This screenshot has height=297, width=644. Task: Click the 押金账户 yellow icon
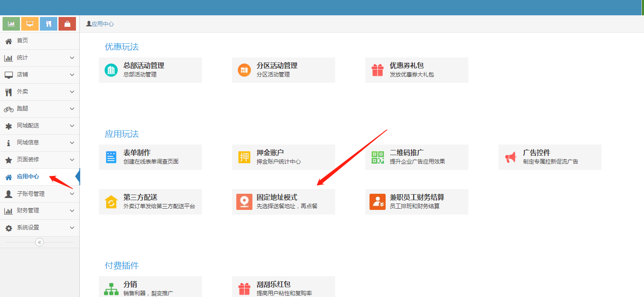pos(244,157)
